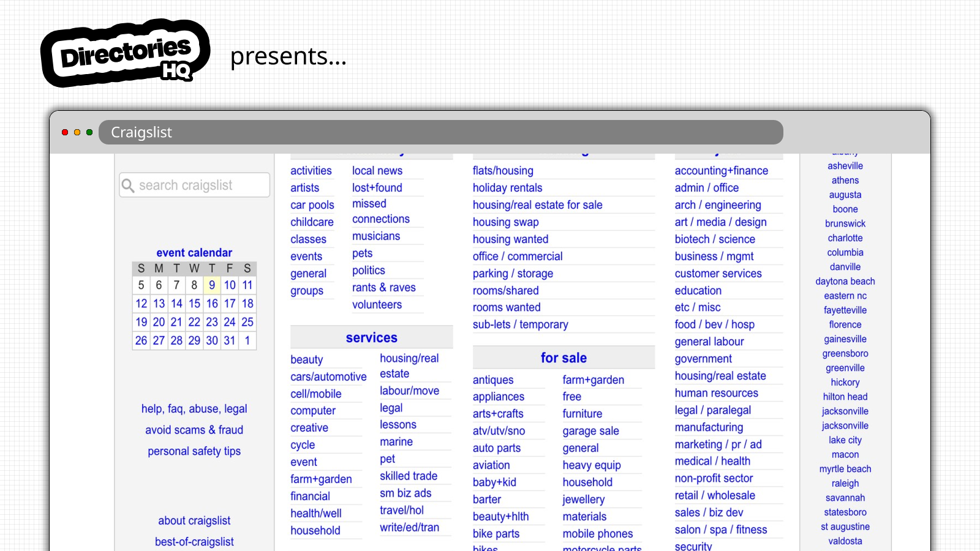Open about craigslist link
The width and height of the screenshot is (980, 551).
coord(194,521)
